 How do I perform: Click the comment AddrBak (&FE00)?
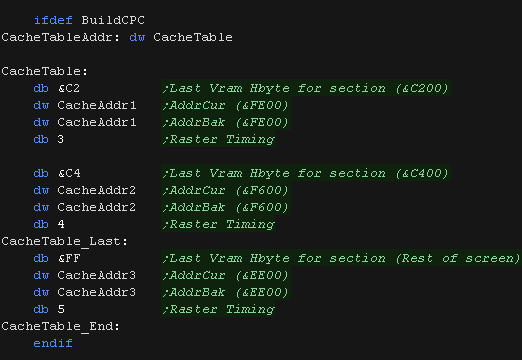tap(226, 122)
